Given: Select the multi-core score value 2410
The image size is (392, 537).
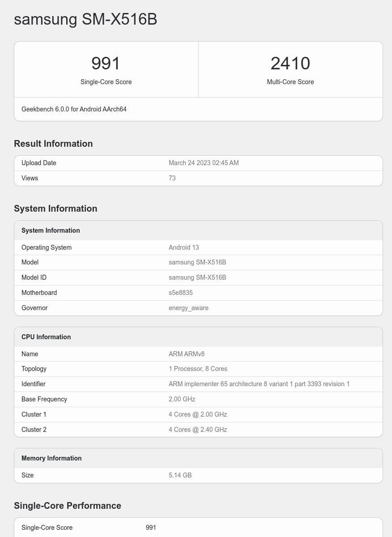Looking at the screenshot, I should (290, 64).
